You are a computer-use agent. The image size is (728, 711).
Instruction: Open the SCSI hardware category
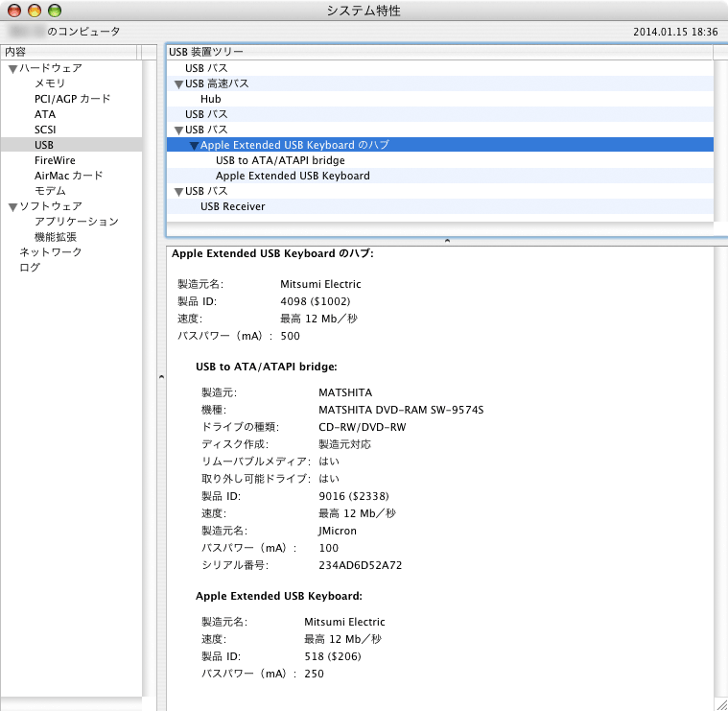pos(45,130)
